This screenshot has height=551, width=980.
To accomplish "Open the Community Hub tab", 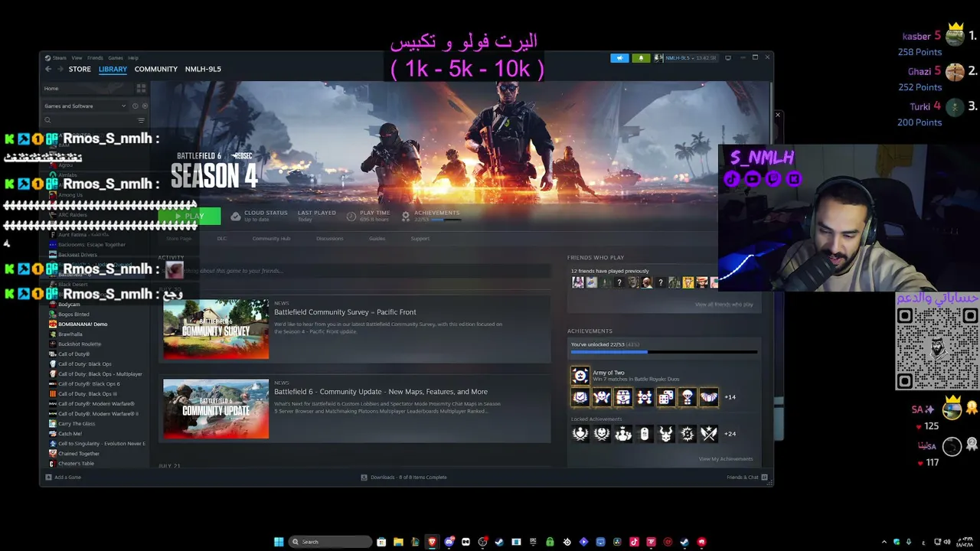I will [272, 239].
